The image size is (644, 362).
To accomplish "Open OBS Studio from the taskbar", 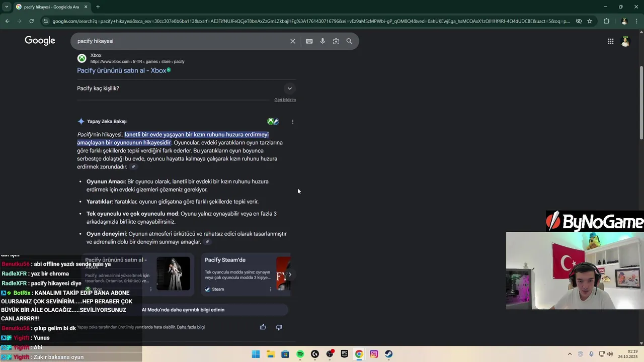I will 330,354.
